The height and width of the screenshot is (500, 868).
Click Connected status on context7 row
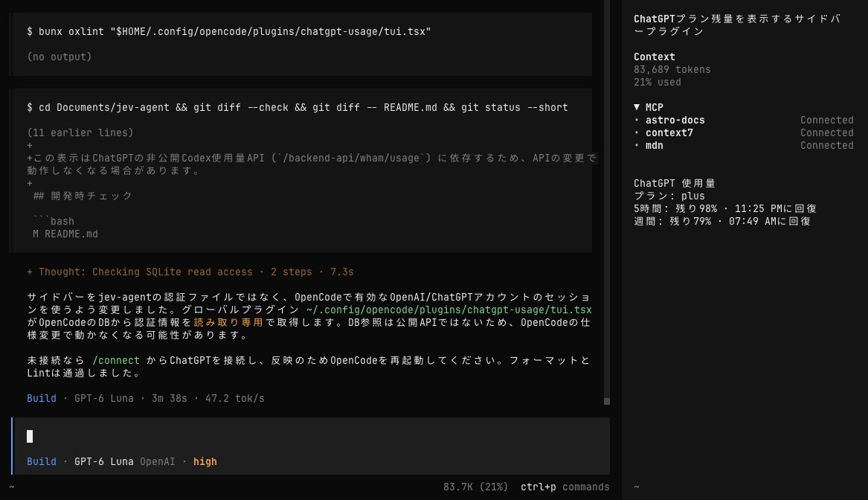pyautogui.click(x=826, y=133)
